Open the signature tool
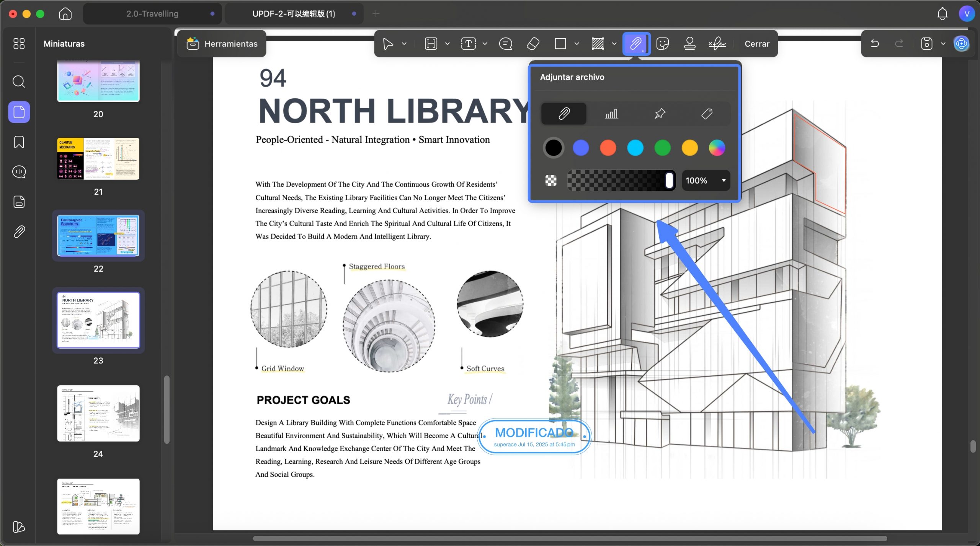980x546 pixels. coord(717,44)
